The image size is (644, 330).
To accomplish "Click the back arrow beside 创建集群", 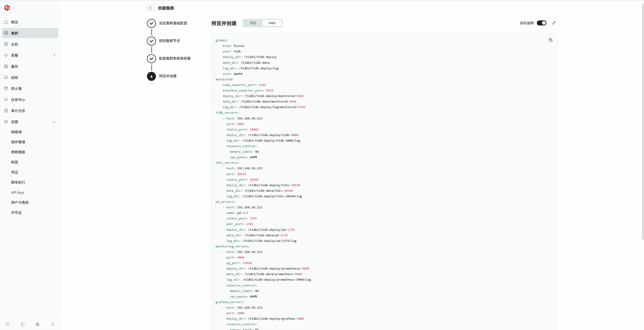I will (x=150, y=8).
